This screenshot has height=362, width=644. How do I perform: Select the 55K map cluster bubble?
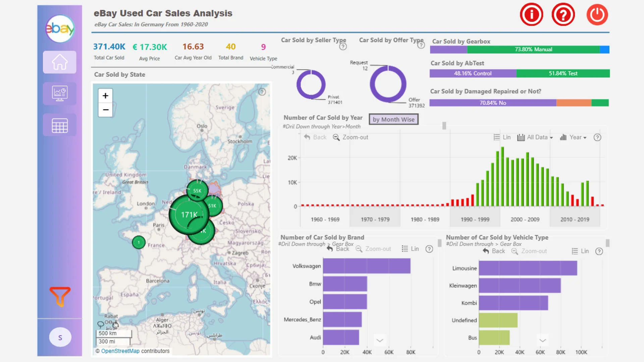tap(197, 190)
